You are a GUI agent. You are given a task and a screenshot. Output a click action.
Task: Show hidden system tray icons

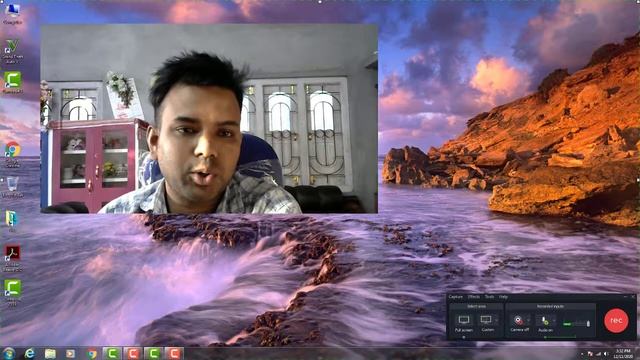click(582, 354)
